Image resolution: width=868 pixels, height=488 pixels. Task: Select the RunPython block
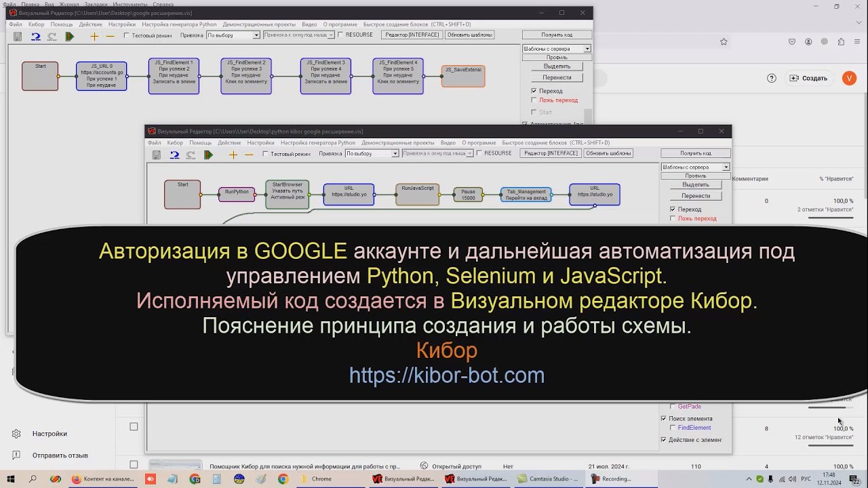[237, 195]
